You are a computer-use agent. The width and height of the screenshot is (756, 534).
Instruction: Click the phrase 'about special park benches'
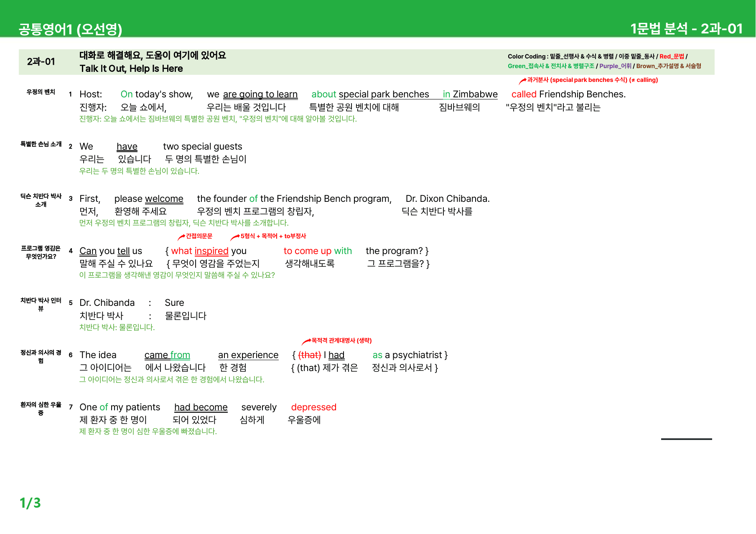370,94
